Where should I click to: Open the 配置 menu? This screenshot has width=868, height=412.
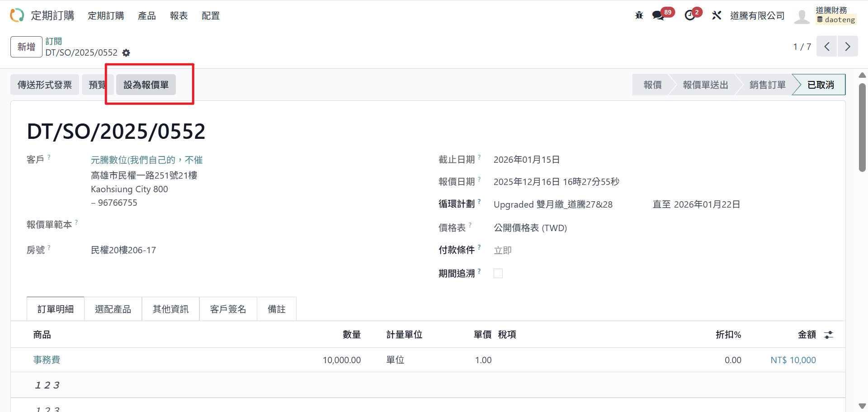coord(210,16)
